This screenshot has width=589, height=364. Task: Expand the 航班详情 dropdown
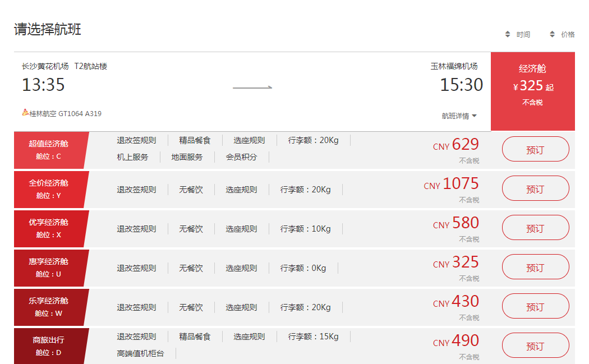tap(459, 116)
